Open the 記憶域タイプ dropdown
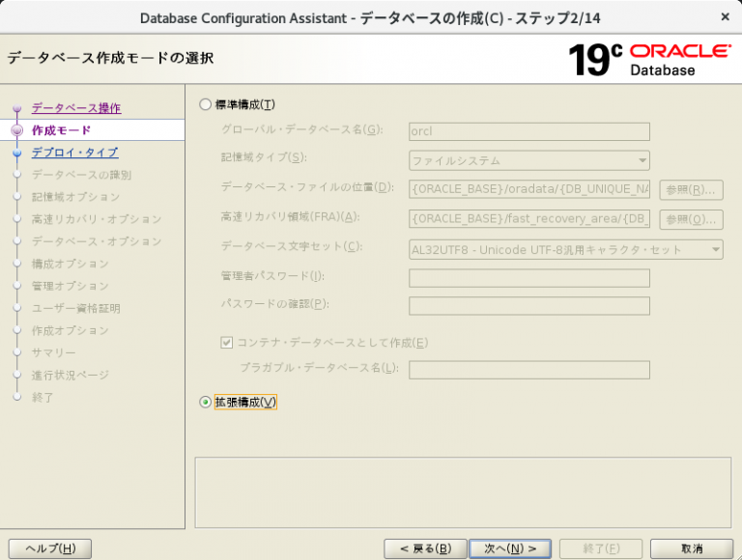 pos(528,160)
